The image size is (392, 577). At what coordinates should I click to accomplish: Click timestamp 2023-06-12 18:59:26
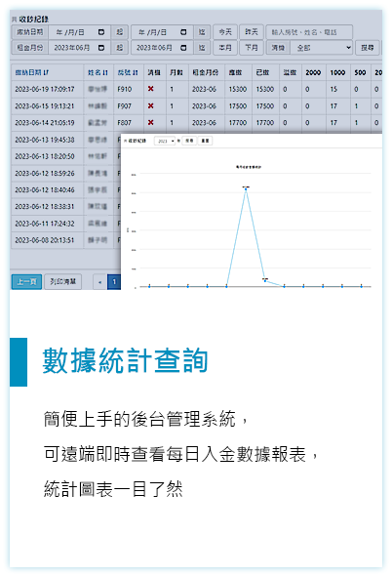pos(45,173)
